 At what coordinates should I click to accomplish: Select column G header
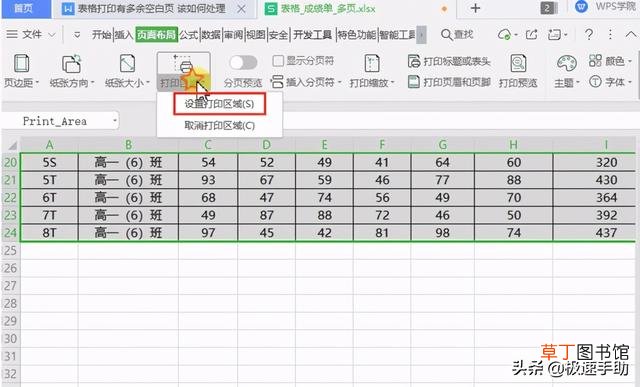point(442,145)
